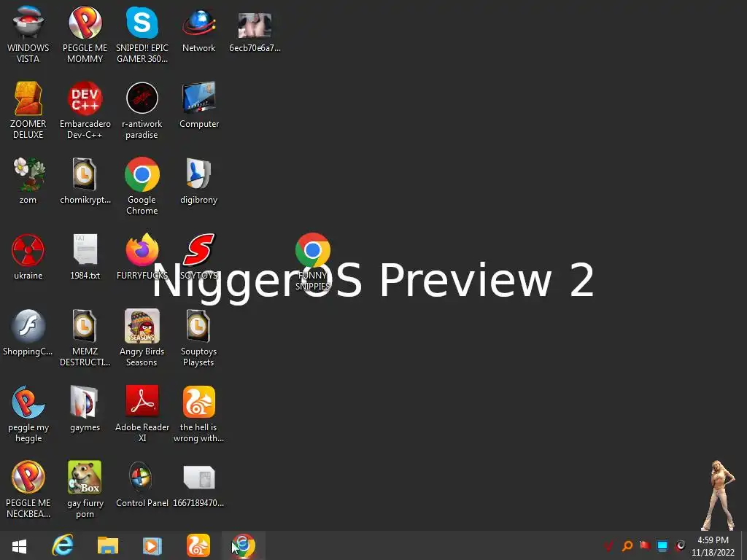The height and width of the screenshot is (560, 747).
Task: Open the Windows Start button
Action: (19, 545)
